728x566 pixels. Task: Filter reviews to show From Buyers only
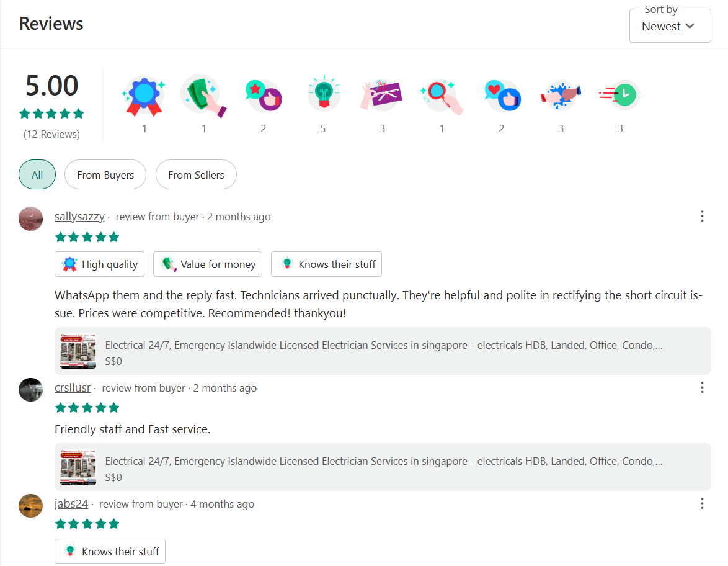[x=105, y=174]
